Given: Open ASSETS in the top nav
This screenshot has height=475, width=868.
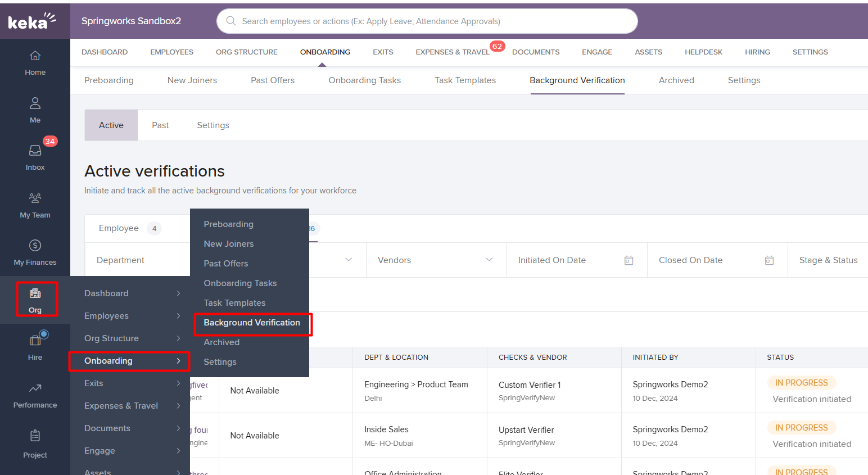Looking at the screenshot, I should pos(648,52).
